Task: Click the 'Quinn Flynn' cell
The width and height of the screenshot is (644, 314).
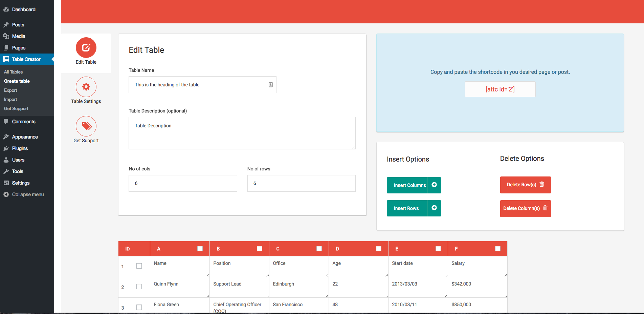Action: tap(180, 287)
